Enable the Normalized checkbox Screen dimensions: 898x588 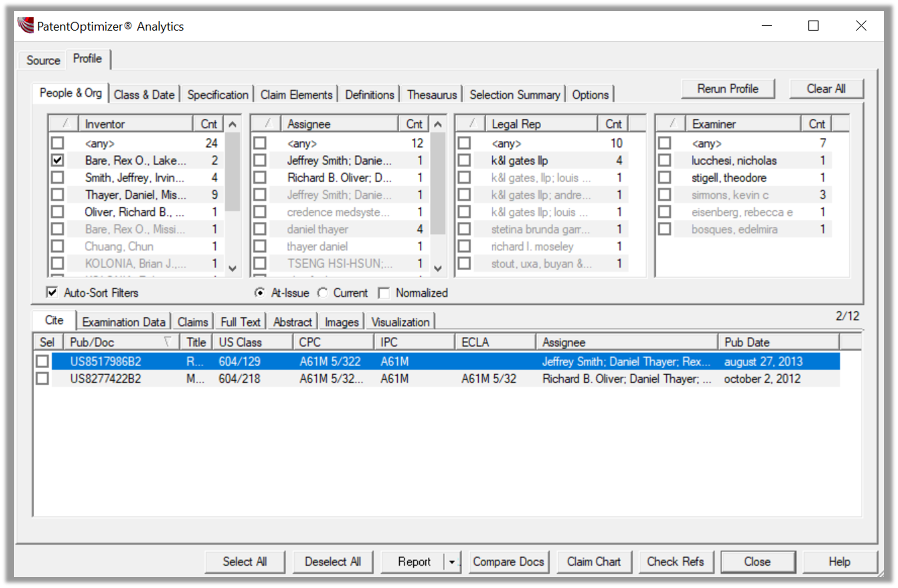384,293
